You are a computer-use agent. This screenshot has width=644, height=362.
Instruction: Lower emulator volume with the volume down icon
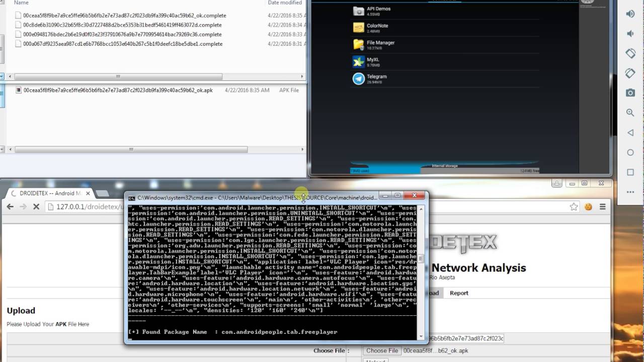630,34
